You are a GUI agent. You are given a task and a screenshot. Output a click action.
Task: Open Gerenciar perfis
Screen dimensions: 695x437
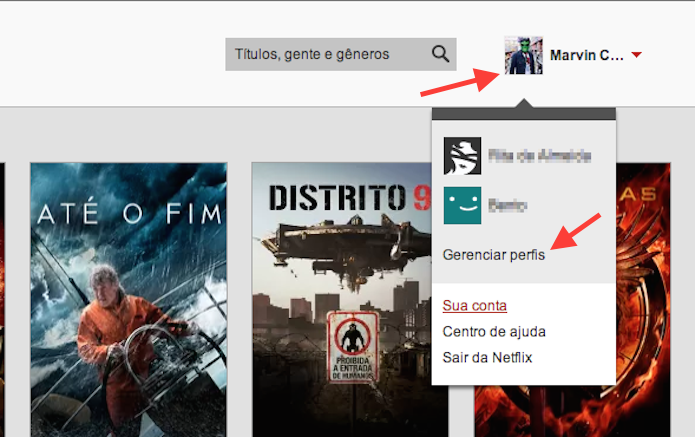click(x=494, y=255)
